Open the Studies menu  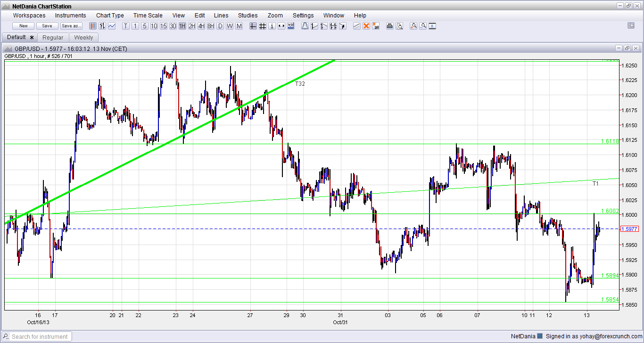(248, 16)
